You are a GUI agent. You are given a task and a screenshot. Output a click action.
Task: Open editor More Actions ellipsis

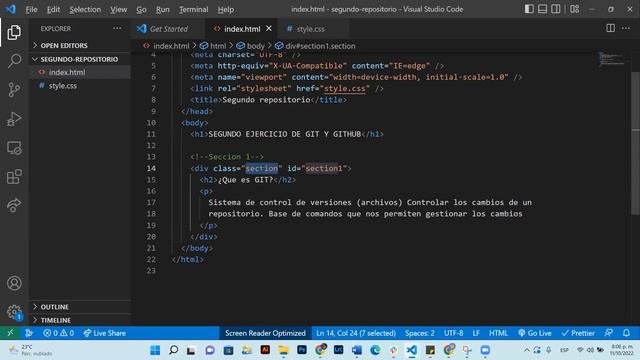point(626,28)
